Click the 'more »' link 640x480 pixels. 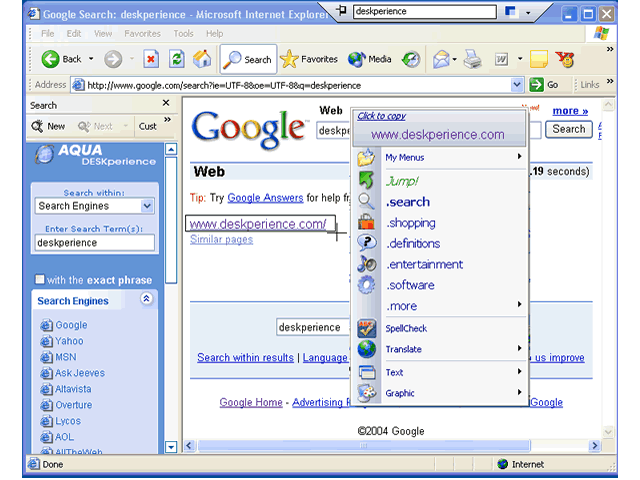(570, 111)
